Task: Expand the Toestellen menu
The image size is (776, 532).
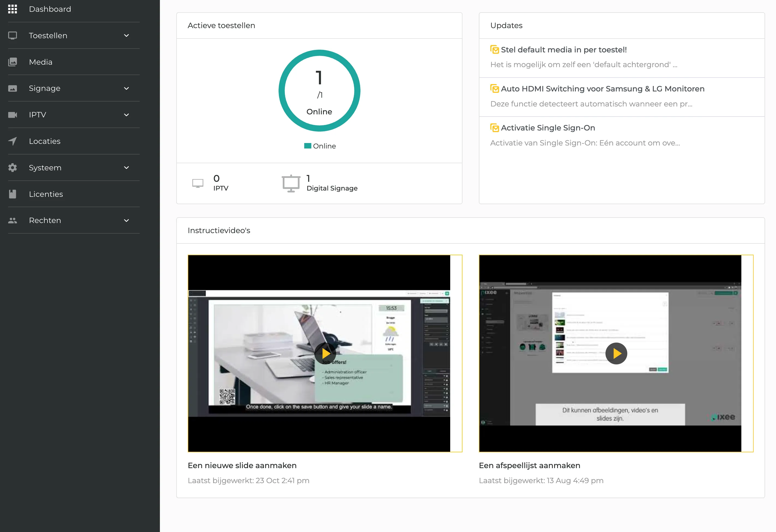Action: [126, 35]
